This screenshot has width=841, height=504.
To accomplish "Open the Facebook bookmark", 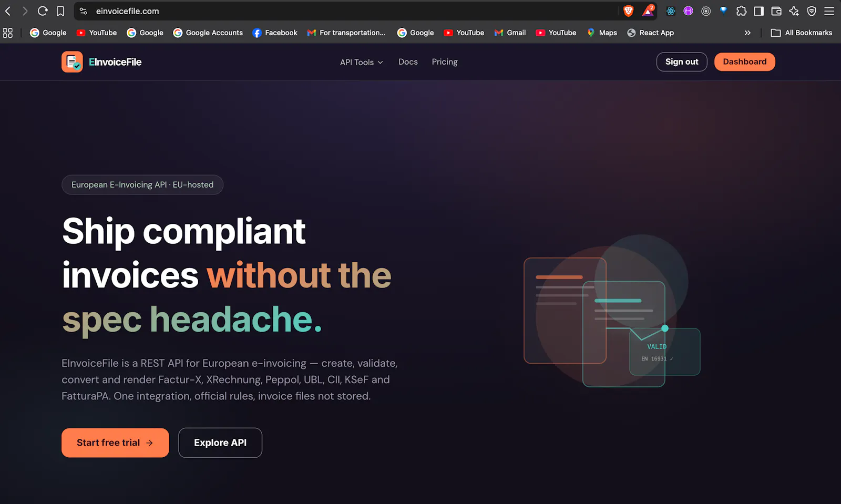I will (x=275, y=33).
